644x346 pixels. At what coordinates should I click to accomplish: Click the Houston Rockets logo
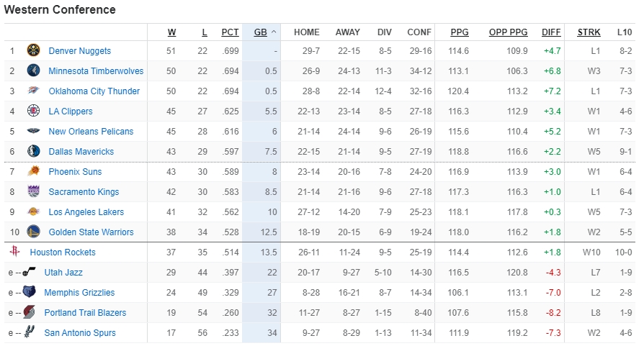tap(15, 252)
